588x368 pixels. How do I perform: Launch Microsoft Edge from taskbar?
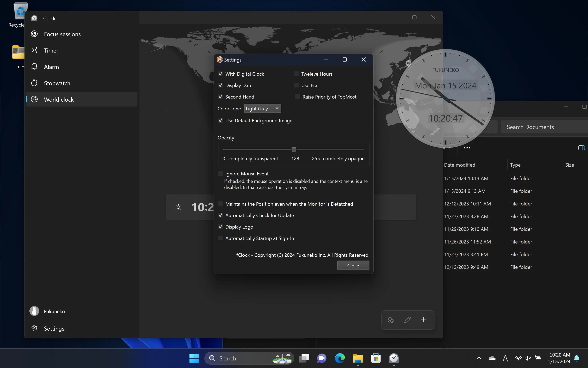click(x=340, y=358)
